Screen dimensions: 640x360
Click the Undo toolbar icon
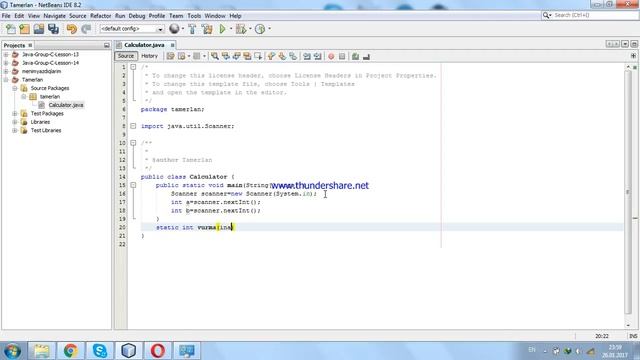pos(72,29)
